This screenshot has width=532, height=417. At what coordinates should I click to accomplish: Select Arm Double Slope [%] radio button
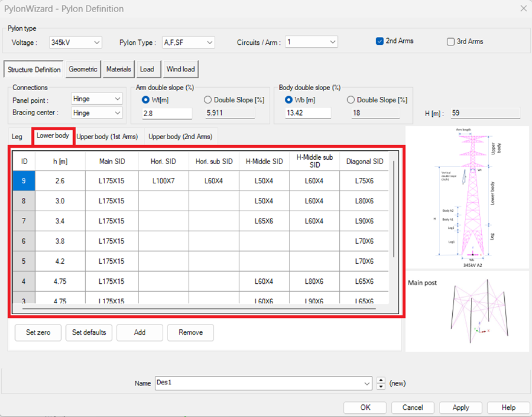coord(208,100)
